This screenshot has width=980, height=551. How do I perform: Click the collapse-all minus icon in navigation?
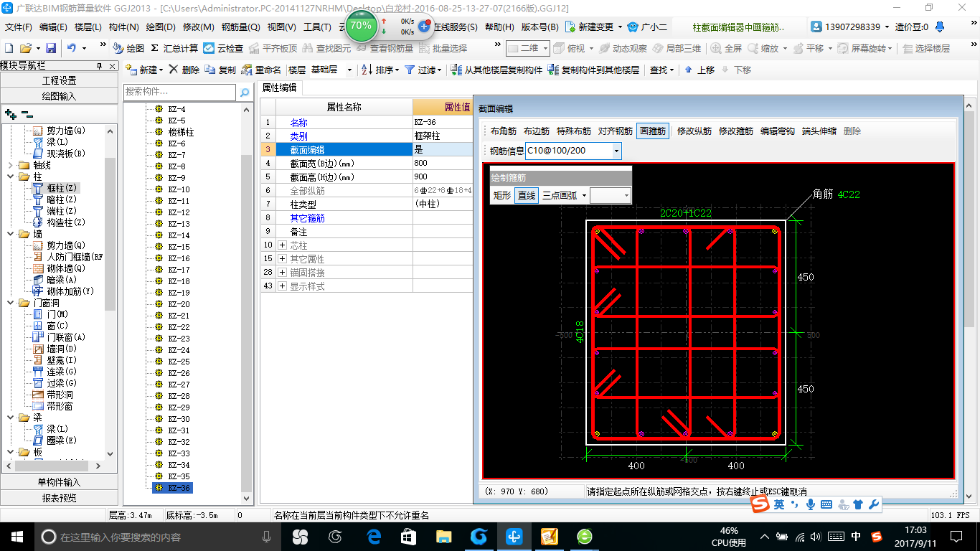pos(27,113)
